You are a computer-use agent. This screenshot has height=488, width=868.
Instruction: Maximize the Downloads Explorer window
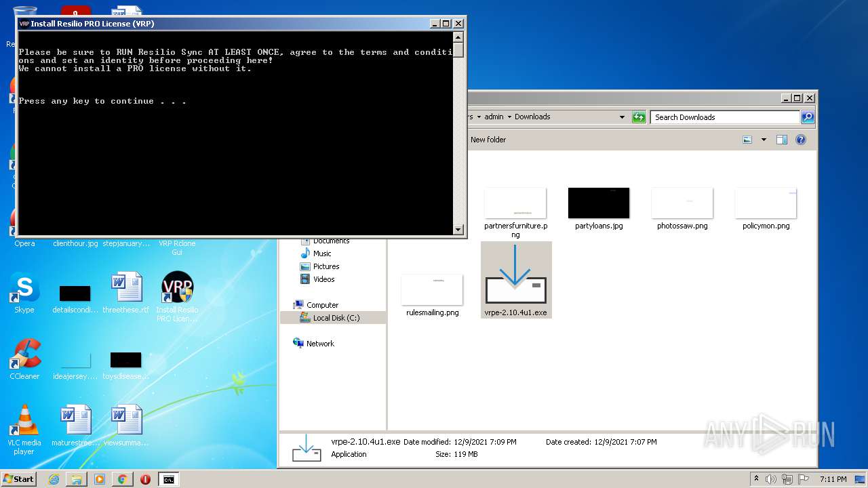(x=797, y=98)
